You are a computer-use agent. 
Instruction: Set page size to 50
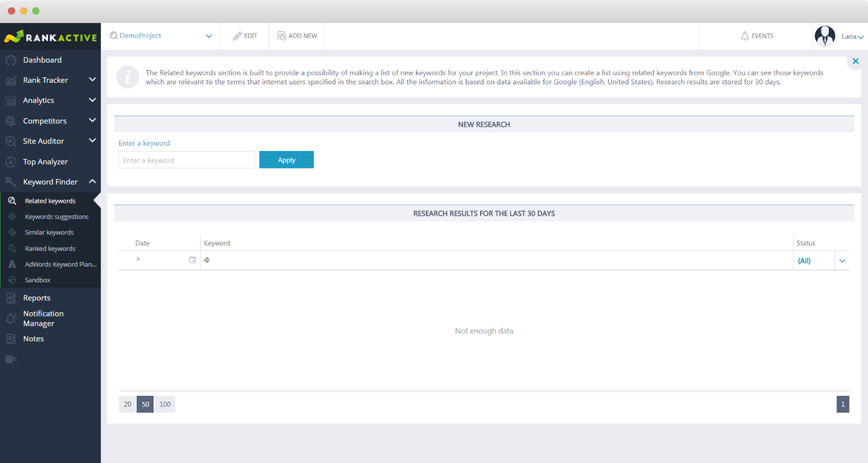[x=145, y=404]
